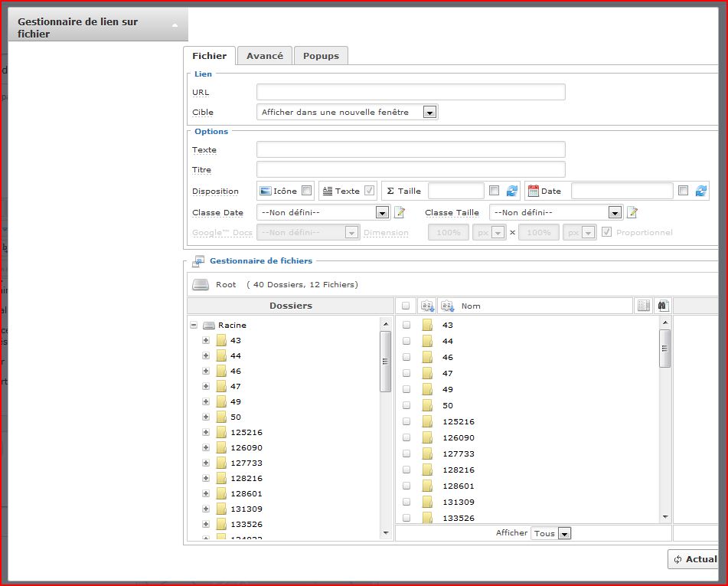Expand folder 47 in Dossiers tree

pos(206,386)
